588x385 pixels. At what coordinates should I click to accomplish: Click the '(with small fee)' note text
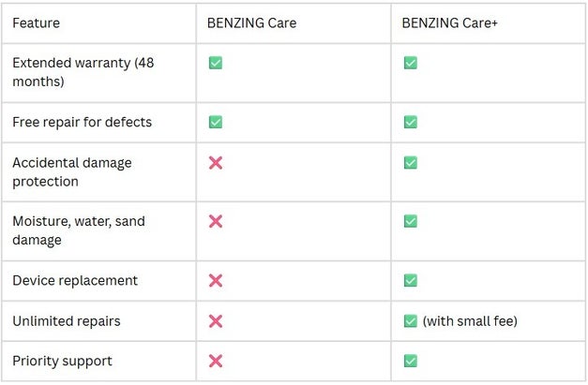pyautogui.click(x=470, y=321)
